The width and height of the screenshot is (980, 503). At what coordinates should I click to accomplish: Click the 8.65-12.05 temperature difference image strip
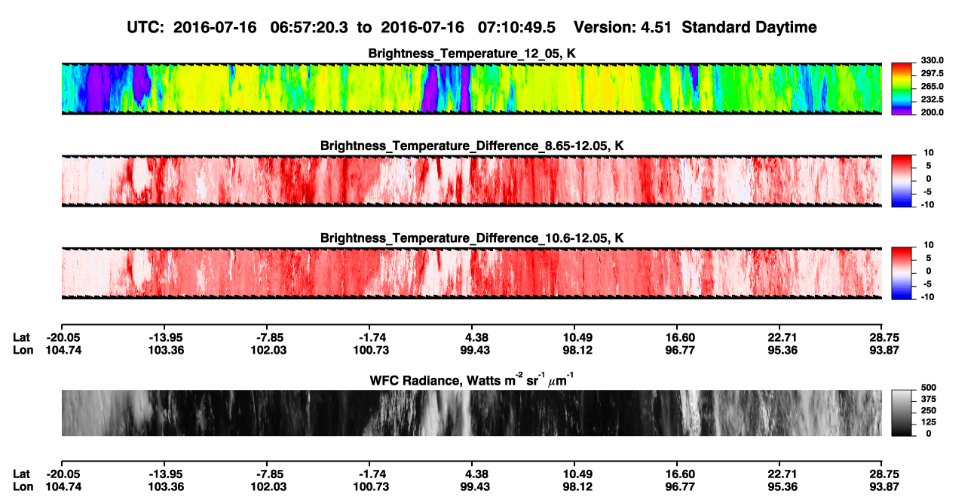click(472, 181)
